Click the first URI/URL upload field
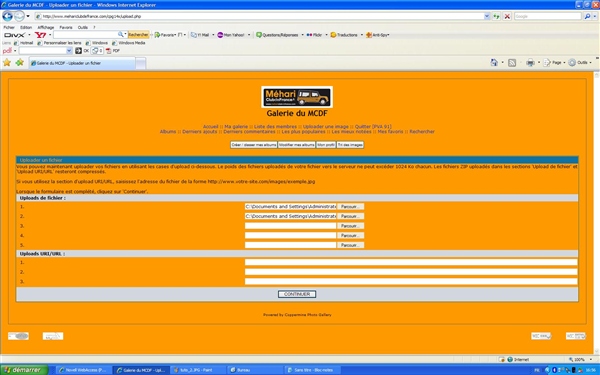 click(411, 262)
